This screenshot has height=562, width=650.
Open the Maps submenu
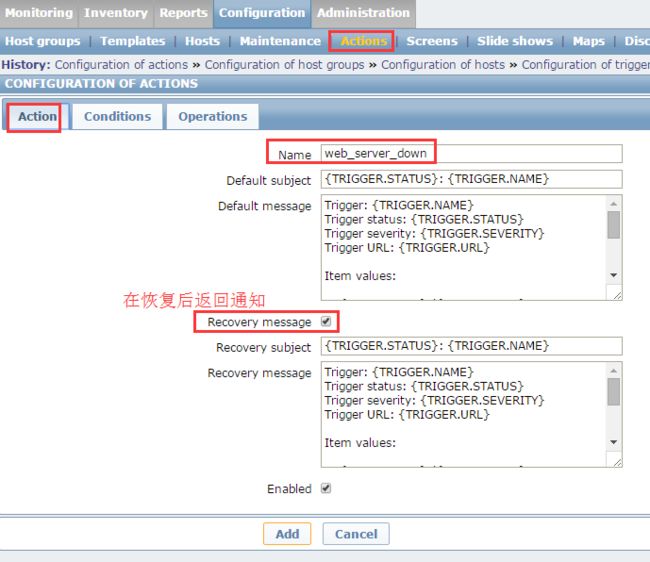point(589,41)
